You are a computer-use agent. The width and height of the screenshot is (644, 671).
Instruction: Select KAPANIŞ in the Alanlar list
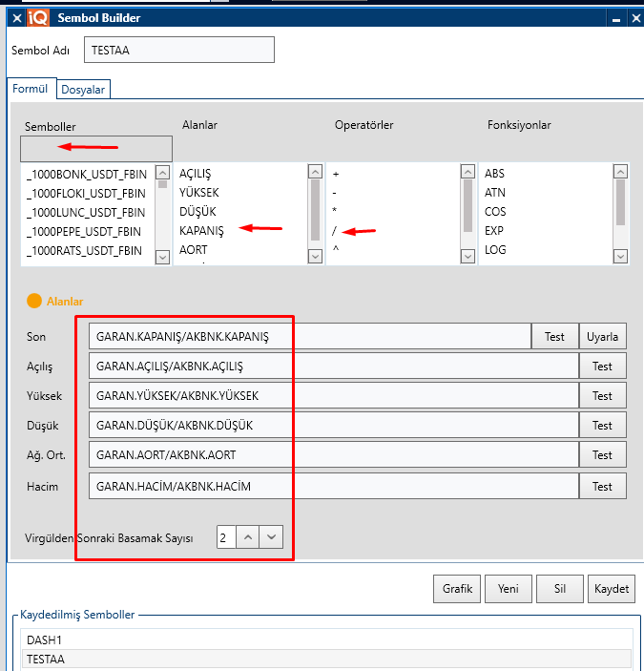pyautogui.click(x=201, y=231)
